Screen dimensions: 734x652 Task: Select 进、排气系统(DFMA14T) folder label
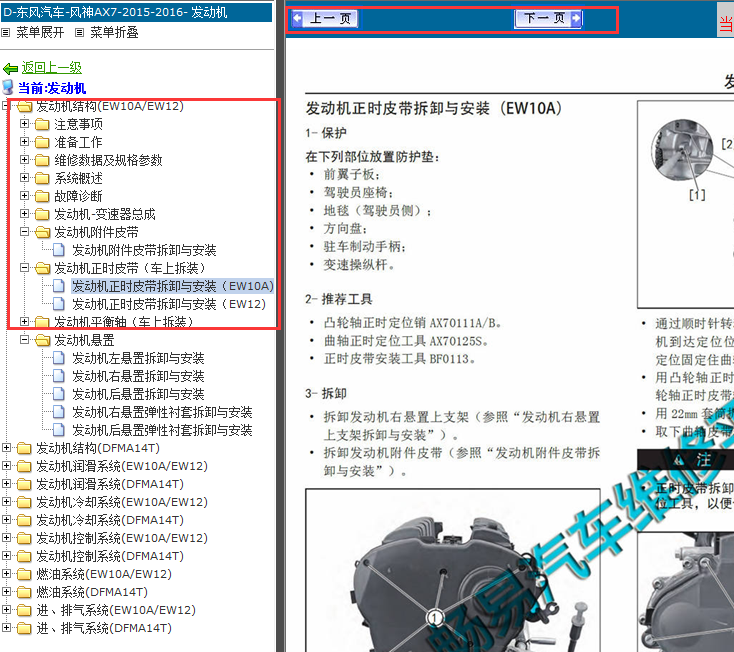click(x=104, y=628)
